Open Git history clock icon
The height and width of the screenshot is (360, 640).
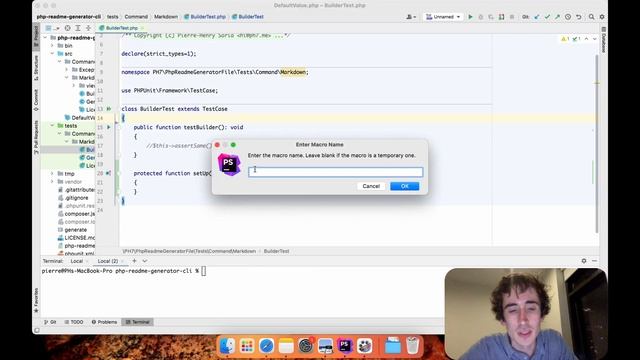coord(568,17)
